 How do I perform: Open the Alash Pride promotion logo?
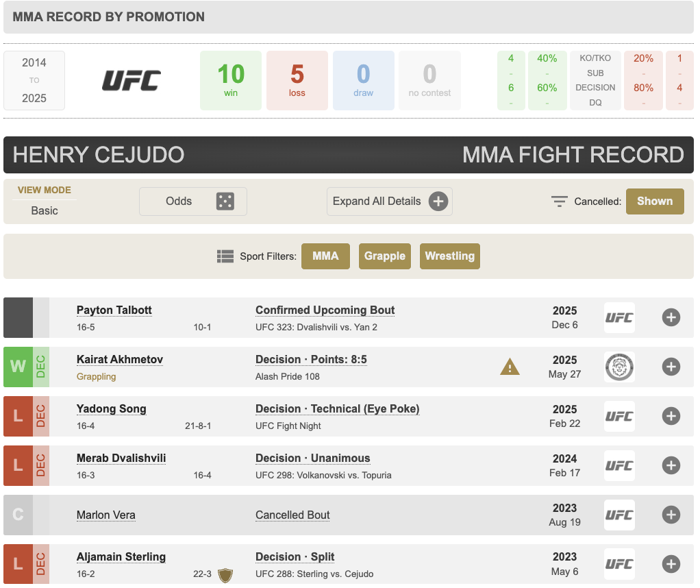point(619,367)
